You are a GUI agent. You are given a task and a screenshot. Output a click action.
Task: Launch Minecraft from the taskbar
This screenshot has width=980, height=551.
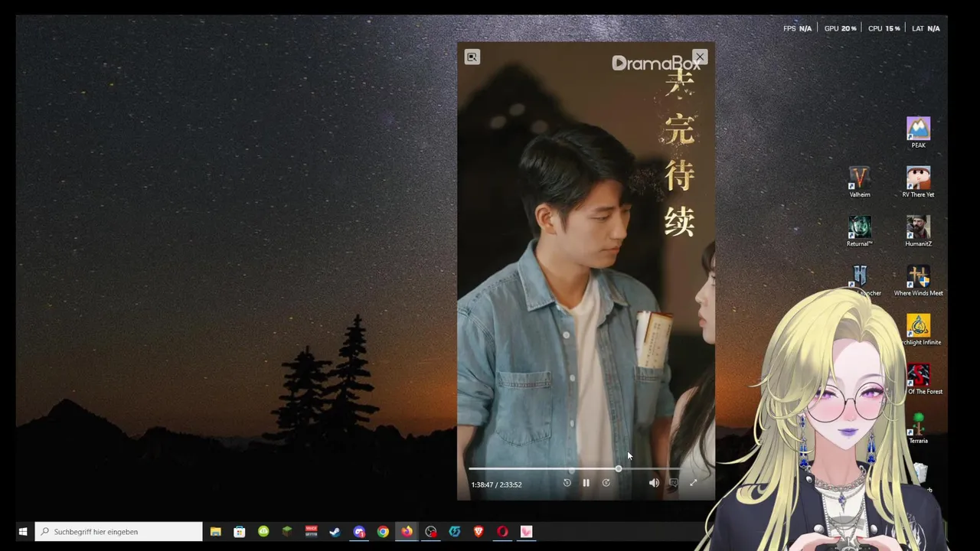tap(287, 531)
